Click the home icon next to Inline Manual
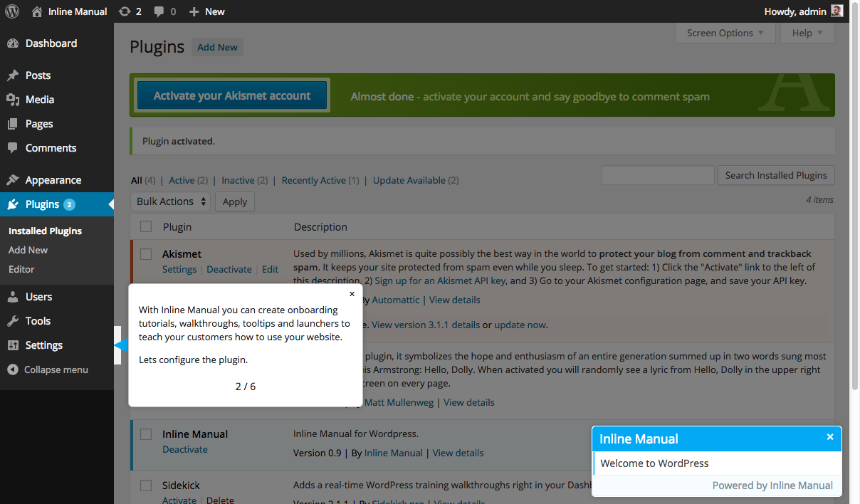 pyautogui.click(x=37, y=11)
